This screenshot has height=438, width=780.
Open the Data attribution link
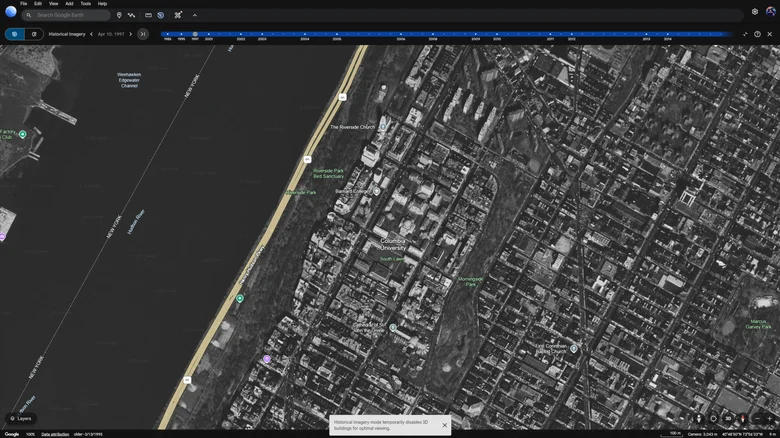(x=55, y=435)
